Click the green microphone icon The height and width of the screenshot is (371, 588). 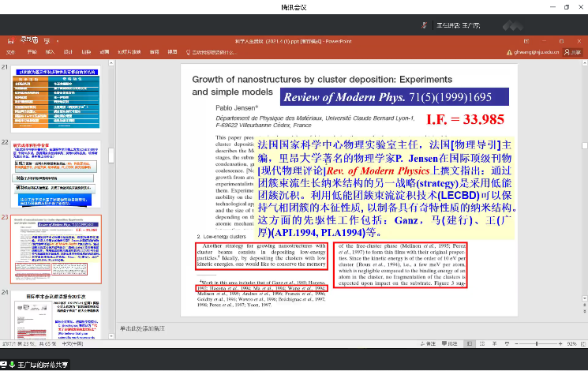click(10, 365)
